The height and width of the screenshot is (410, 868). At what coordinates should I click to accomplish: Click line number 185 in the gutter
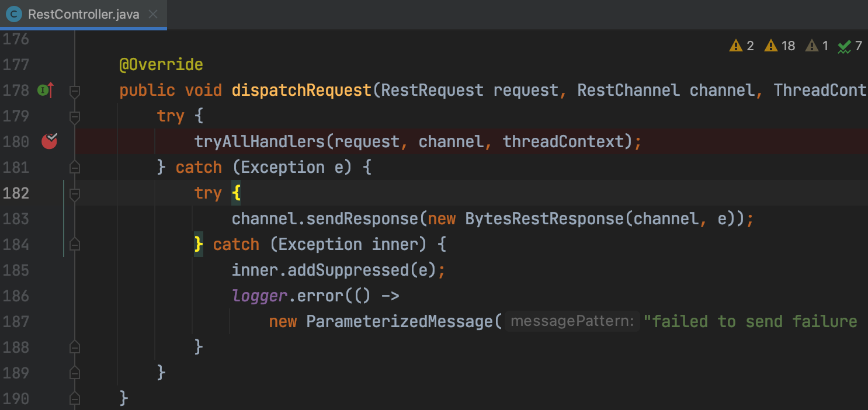(16, 270)
